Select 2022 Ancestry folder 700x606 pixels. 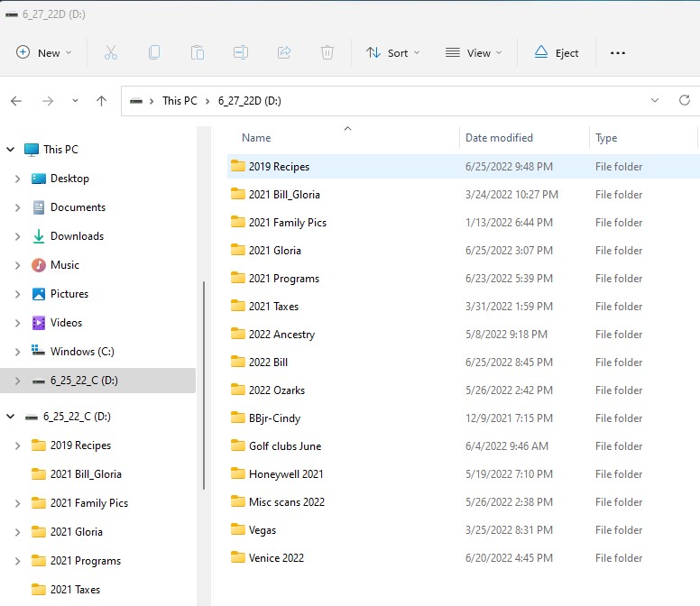coord(281,335)
